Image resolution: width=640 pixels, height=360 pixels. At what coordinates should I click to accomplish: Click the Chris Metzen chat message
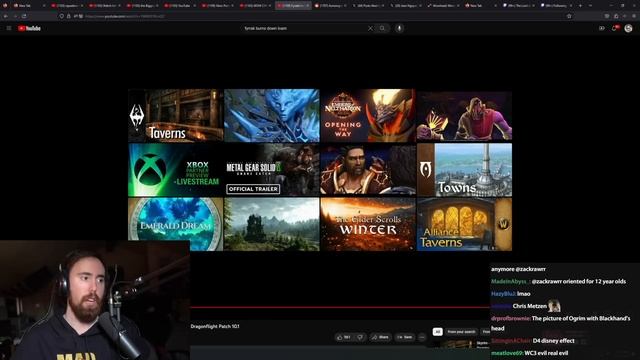526,306
